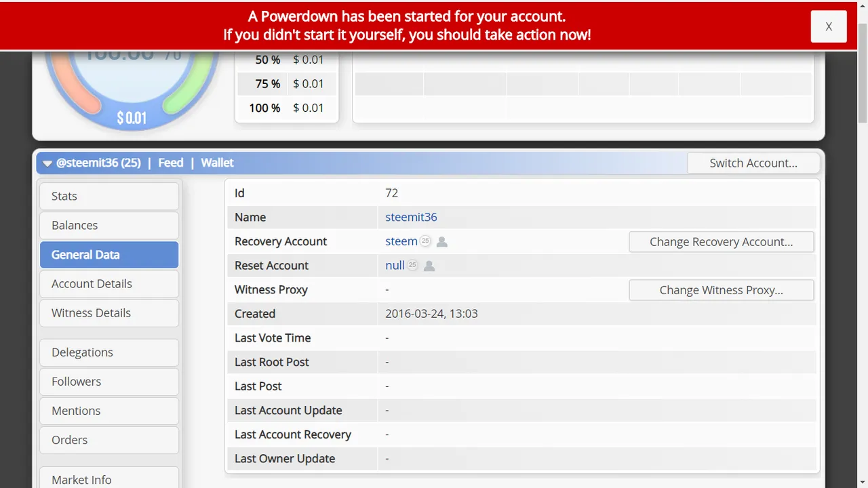The height and width of the screenshot is (488, 868).
Task: Collapse the @steemit36 account panel arrow
Action: coord(47,163)
